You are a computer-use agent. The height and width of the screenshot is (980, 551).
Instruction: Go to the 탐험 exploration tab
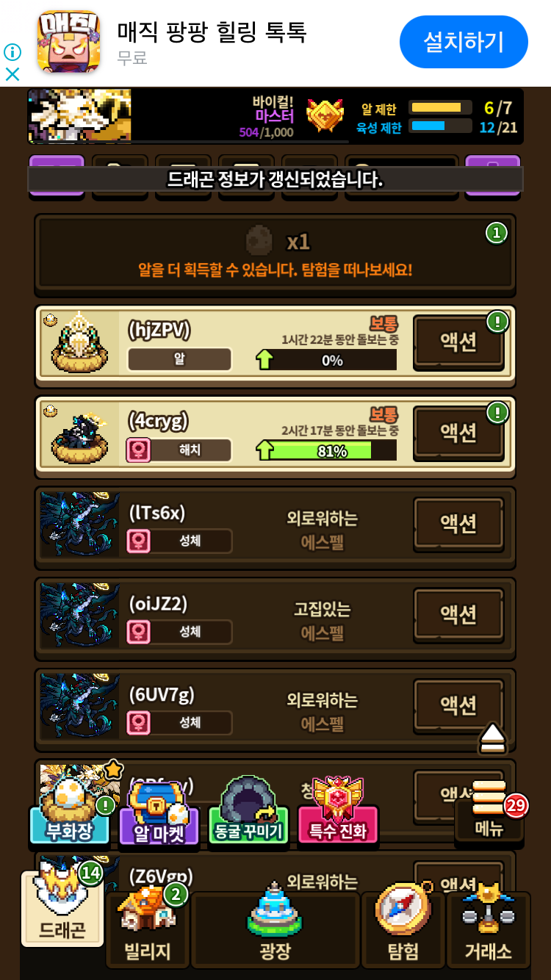click(x=403, y=930)
